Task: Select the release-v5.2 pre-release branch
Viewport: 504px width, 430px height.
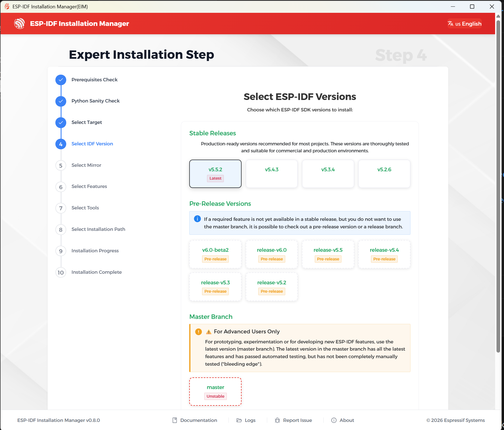Action: pyautogui.click(x=272, y=287)
